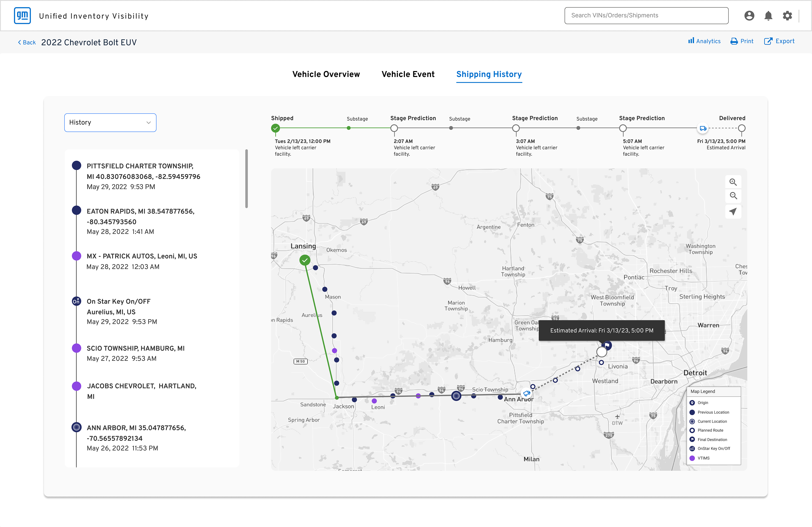Screen dimensions: 812x527
Task: Switch to the Vehicle Overview tab
Action: [326, 74]
